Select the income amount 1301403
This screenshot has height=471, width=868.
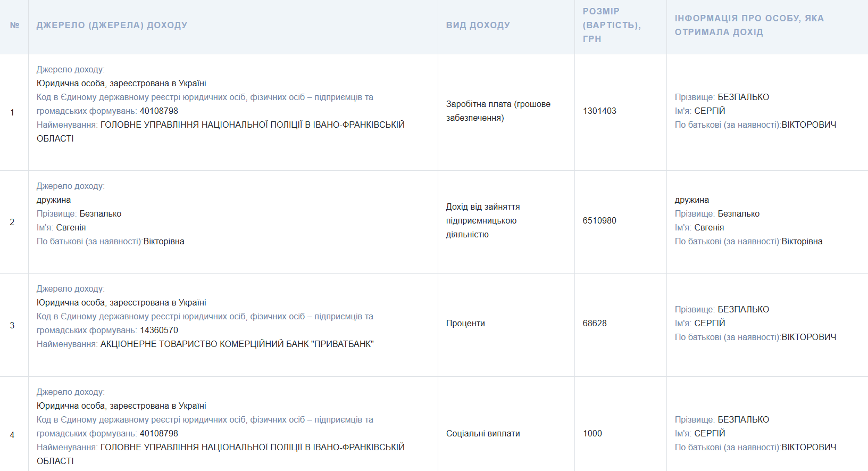pyautogui.click(x=599, y=111)
